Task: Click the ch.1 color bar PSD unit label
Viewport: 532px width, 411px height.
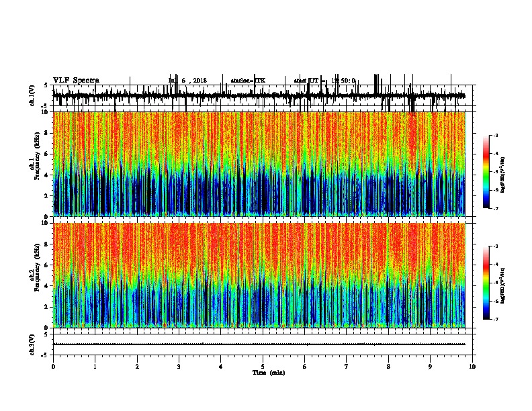Action: (503, 175)
